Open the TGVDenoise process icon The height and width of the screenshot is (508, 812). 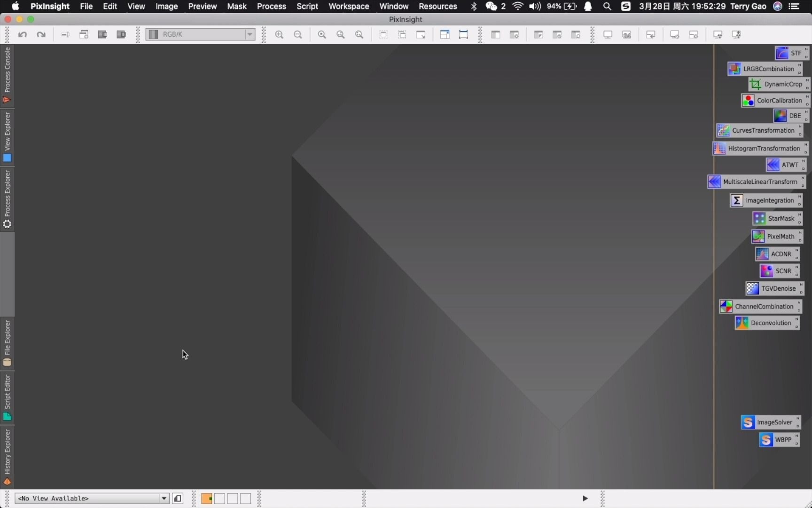[774, 288]
